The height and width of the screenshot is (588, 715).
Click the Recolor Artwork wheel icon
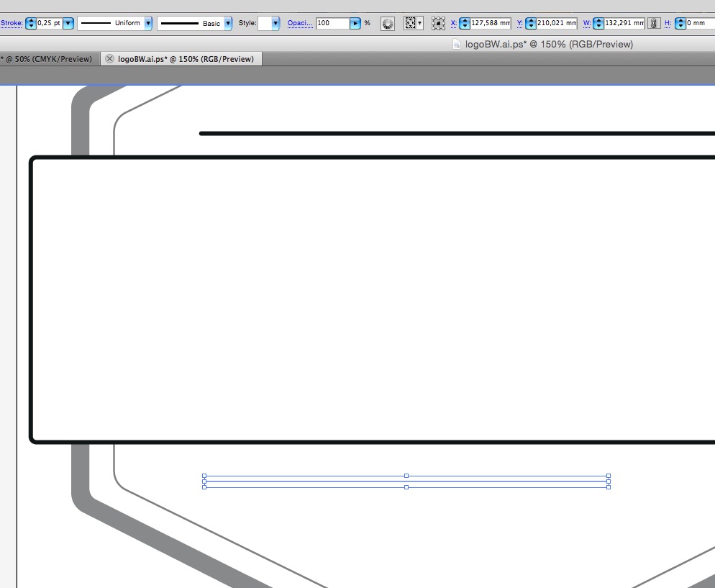coord(388,23)
